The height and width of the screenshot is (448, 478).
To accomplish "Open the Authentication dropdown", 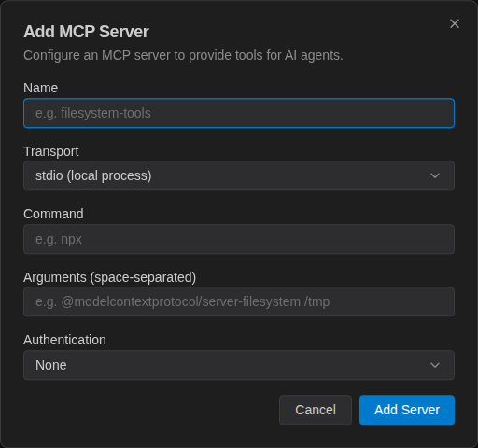I will point(239,365).
